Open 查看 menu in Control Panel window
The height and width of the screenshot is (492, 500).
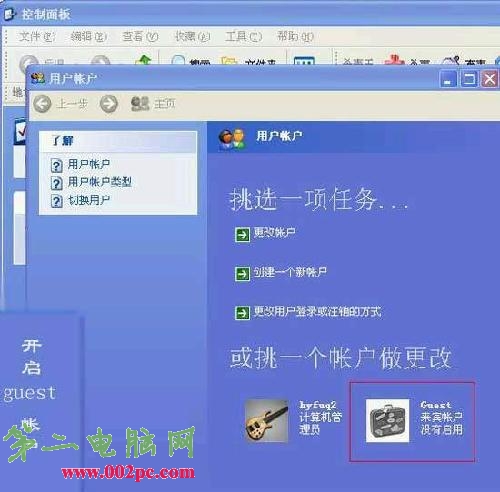click(x=140, y=36)
